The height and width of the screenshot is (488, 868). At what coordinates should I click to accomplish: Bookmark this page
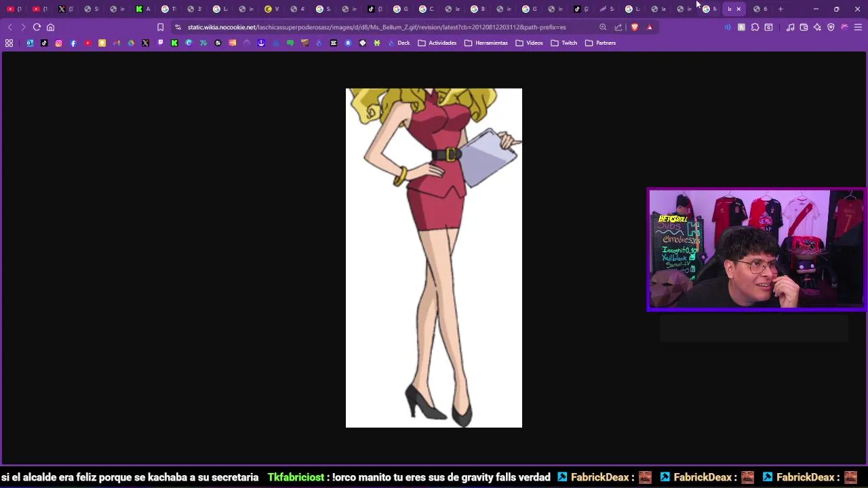click(x=160, y=27)
